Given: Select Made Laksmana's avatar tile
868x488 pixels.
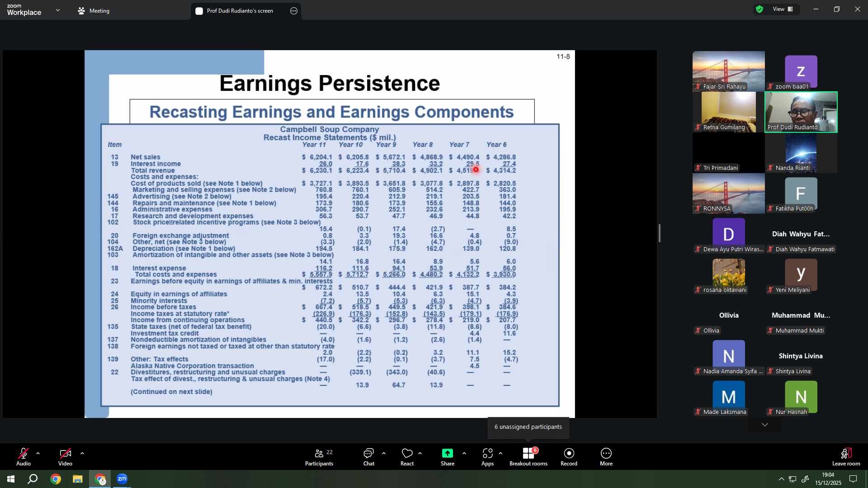Looking at the screenshot, I should click(729, 397).
